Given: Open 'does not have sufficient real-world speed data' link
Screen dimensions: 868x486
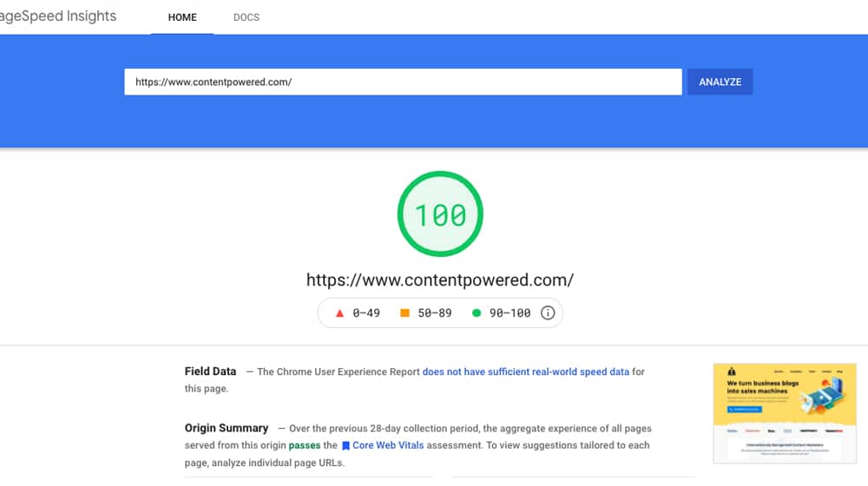Looking at the screenshot, I should point(525,372).
